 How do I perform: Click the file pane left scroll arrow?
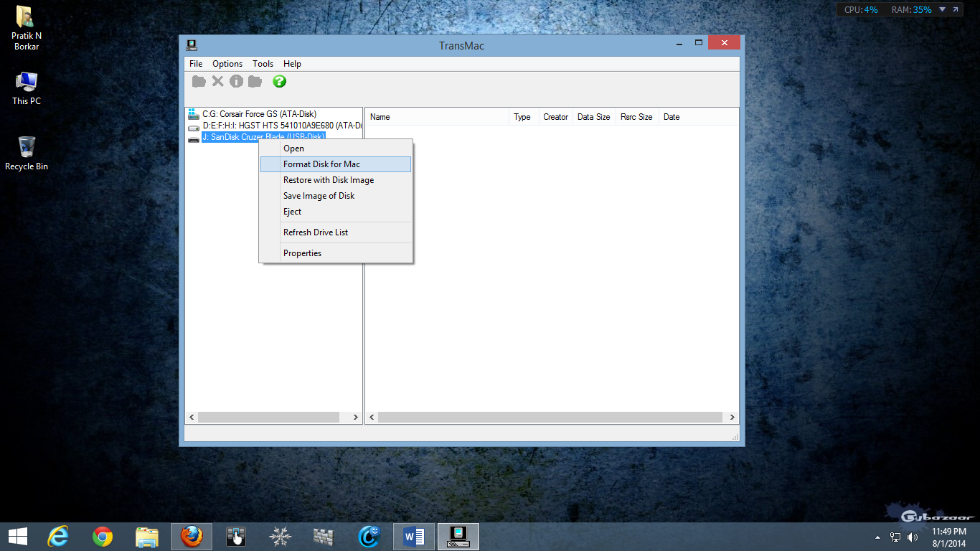(372, 417)
